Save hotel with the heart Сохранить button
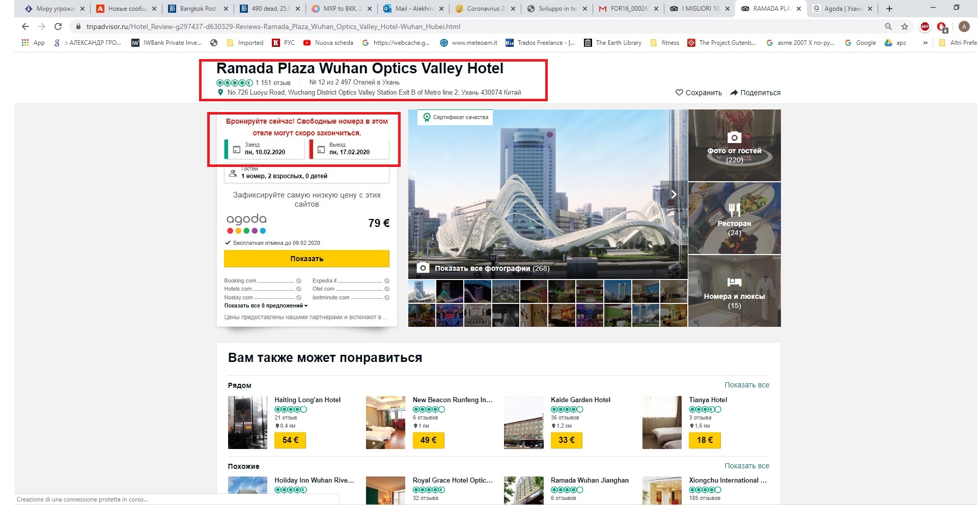980x505 pixels. tap(698, 93)
